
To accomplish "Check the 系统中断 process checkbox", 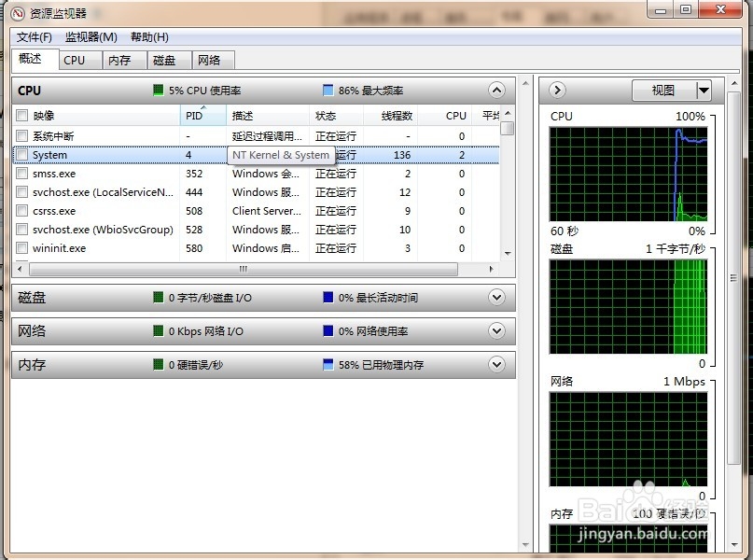I will [x=22, y=136].
